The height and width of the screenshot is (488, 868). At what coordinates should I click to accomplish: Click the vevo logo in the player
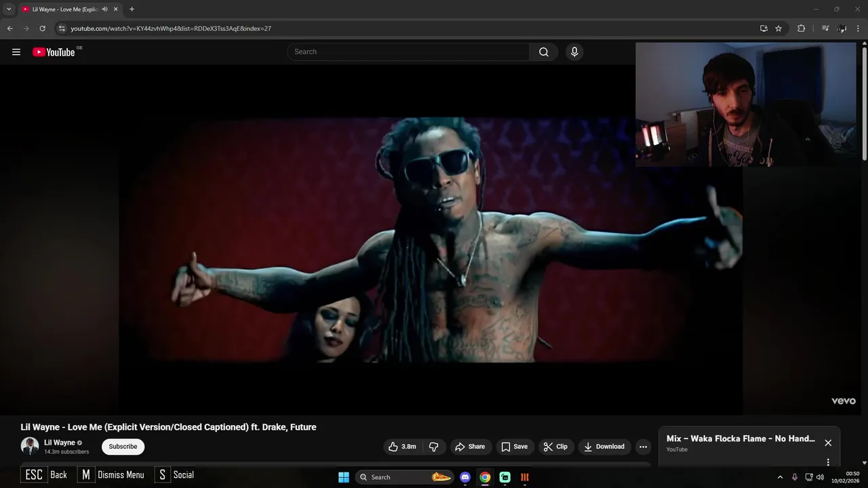coord(844,401)
